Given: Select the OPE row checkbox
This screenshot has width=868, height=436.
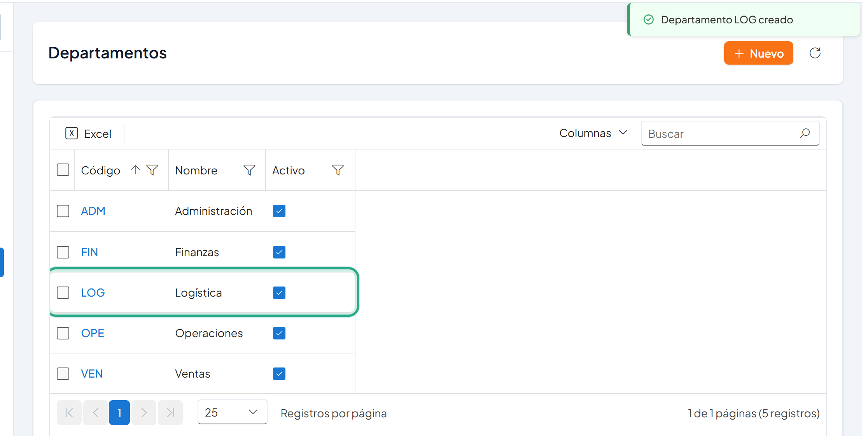Looking at the screenshot, I should [x=63, y=333].
